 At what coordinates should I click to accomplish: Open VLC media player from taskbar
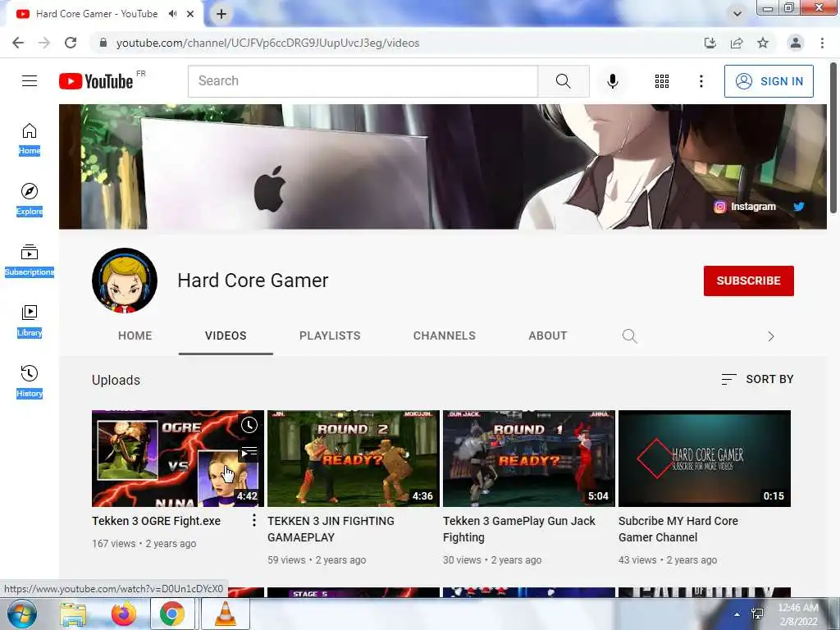tap(225, 614)
